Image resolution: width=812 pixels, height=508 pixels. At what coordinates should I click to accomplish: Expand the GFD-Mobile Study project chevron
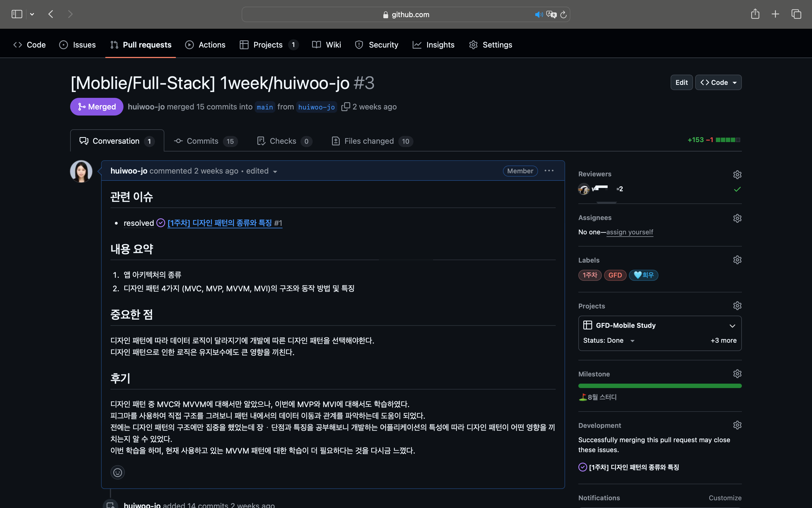pyautogui.click(x=732, y=326)
